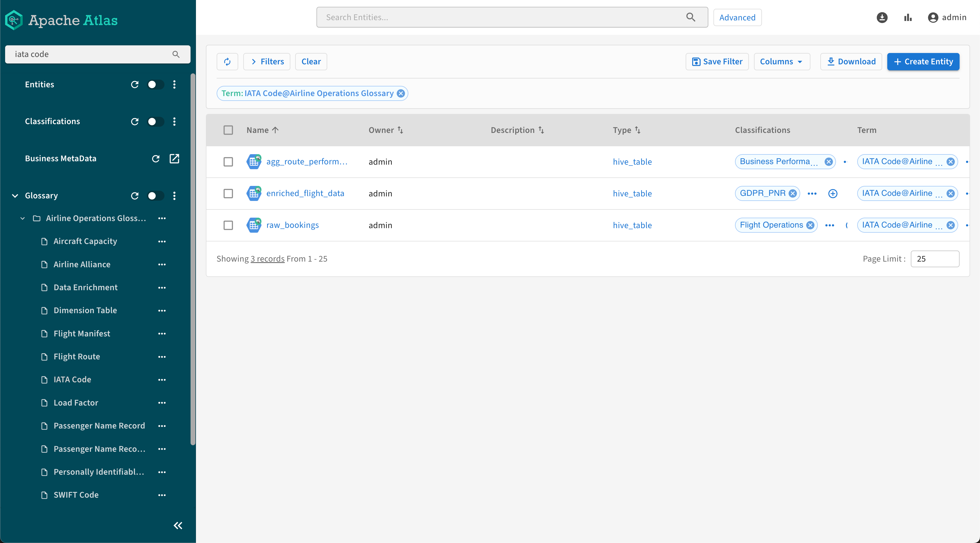The height and width of the screenshot is (543, 980).
Task: Click the refresh search results icon
Action: [227, 61]
